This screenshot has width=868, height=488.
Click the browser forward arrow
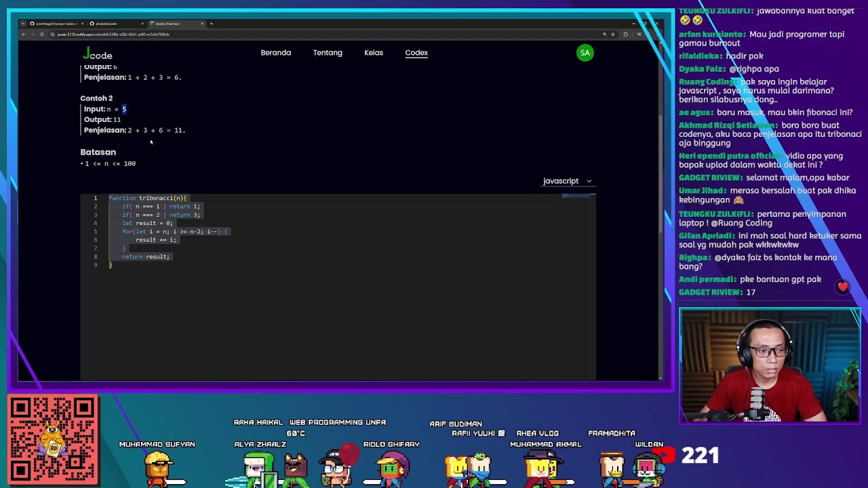tap(32, 34)
